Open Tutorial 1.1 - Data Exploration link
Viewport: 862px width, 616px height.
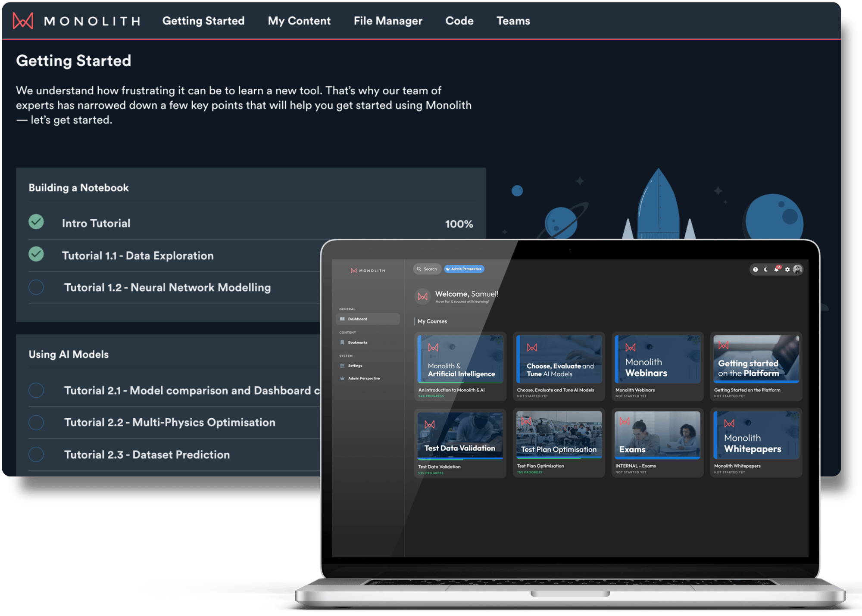click(138, 255)
